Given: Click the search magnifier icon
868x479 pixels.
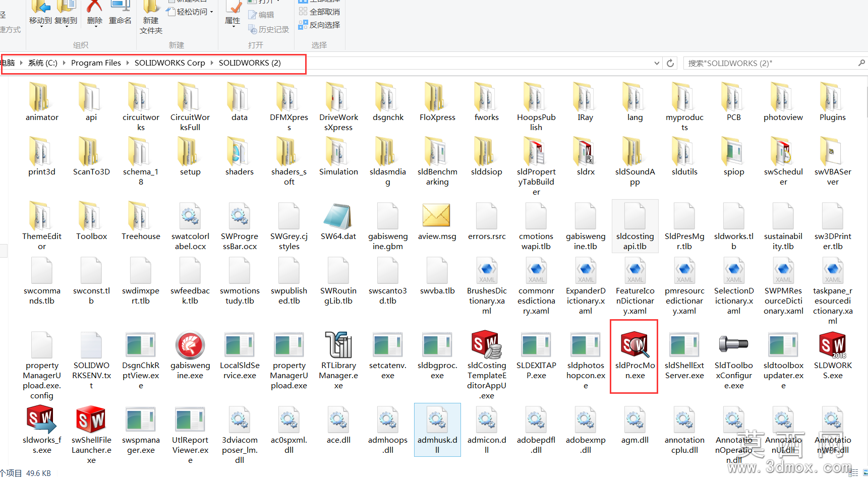Looking at the screenshot, I should (861, 63).
